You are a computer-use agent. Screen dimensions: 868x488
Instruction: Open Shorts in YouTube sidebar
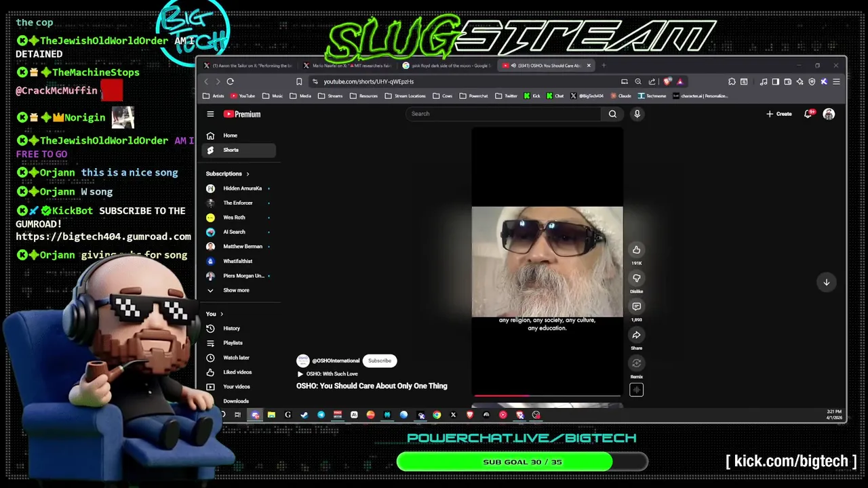[x=238, y=150]
